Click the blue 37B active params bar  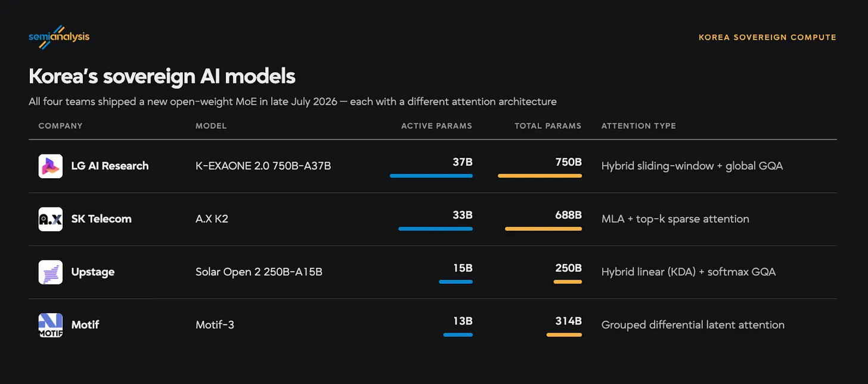pos(431,176)
